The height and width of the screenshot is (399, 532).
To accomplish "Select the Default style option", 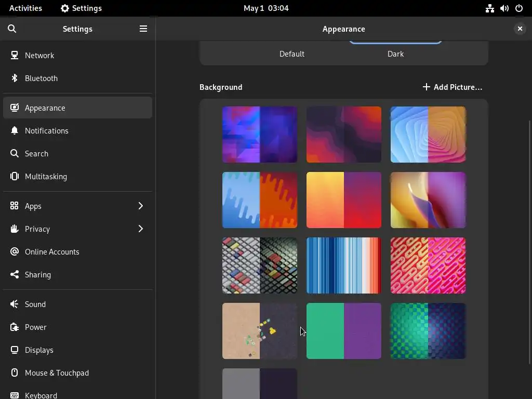I will 292,54.
